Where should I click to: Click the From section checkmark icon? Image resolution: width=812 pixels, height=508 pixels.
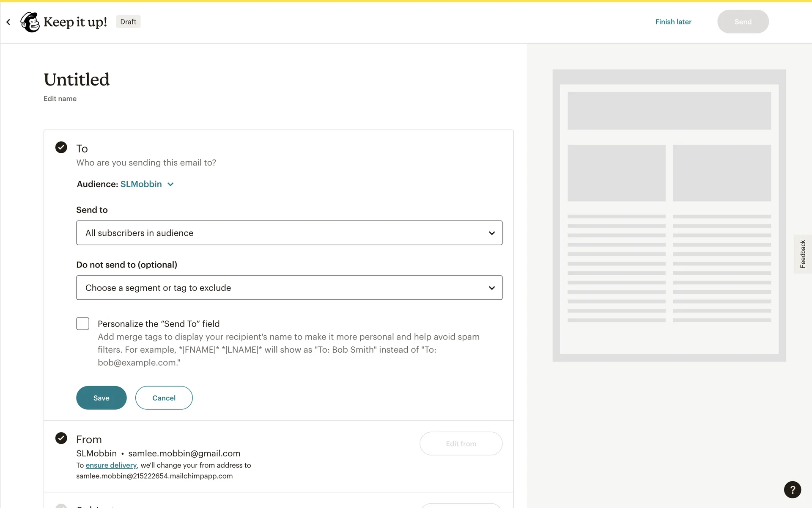coord(61,438)
